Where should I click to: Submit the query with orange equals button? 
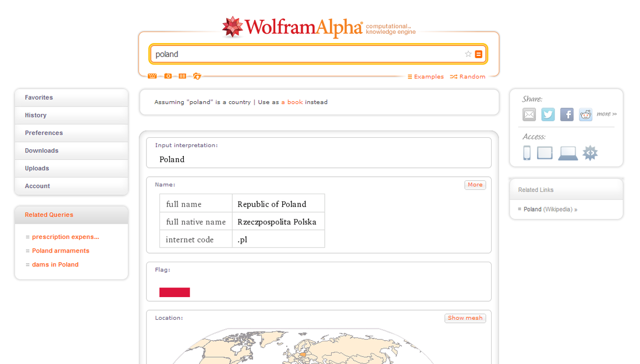click(479, 54)
